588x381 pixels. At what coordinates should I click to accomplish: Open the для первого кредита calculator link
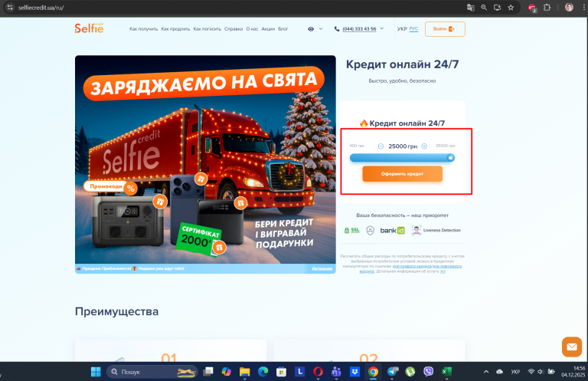click(412, 266)
